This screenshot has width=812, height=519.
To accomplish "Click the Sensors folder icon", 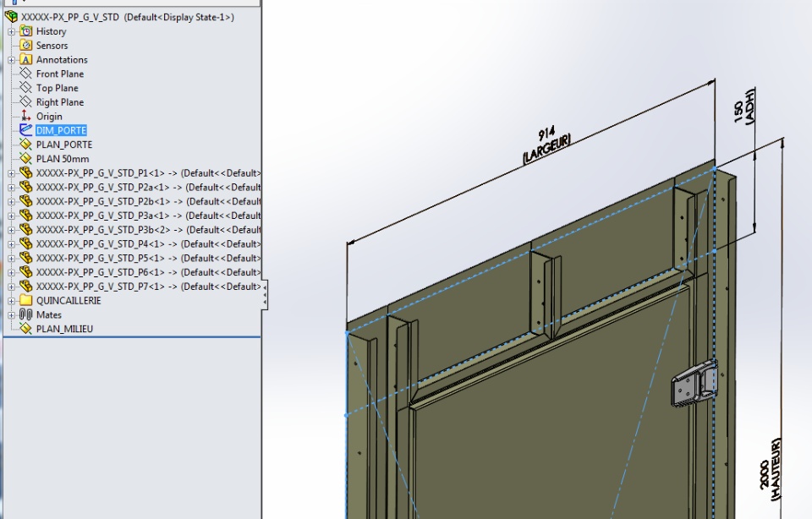I will [26, 46].
